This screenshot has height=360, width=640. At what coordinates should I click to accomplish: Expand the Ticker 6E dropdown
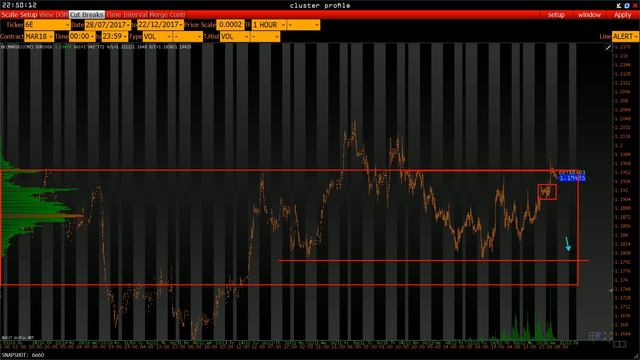coord(47,25)
